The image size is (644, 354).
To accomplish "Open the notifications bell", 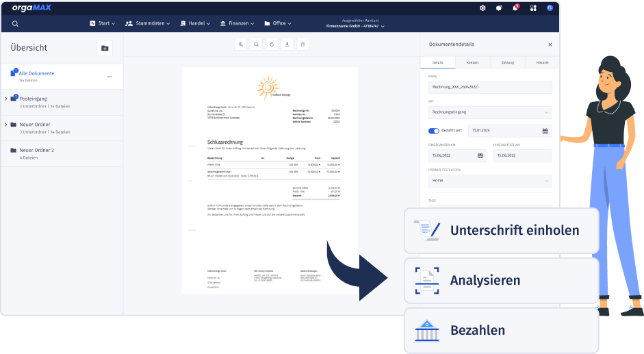I will point(515,8).
